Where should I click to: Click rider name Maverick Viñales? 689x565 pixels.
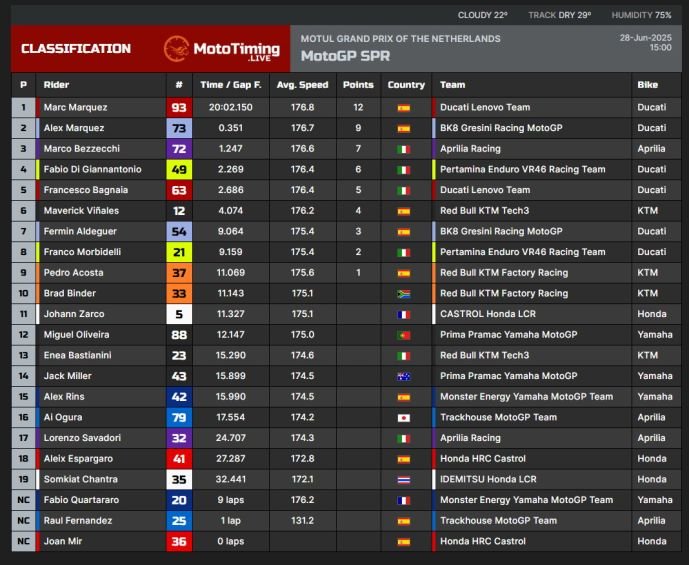81,211
